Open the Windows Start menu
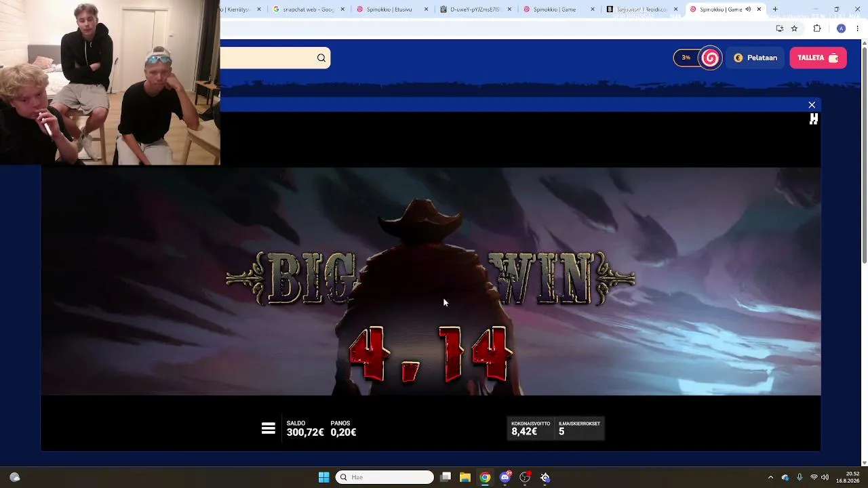This screenshot has height=488, width=868. tap(323, 477)
